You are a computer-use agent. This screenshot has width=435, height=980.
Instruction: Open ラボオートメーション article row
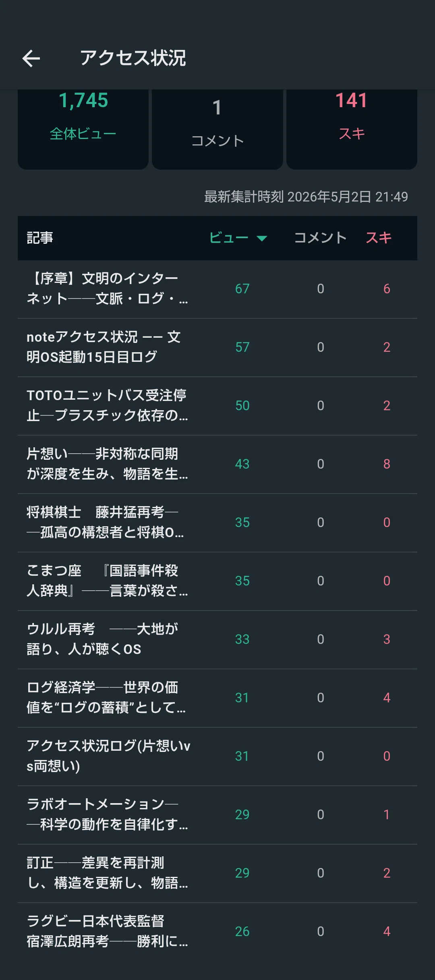pyautogui.click(x=217, y=815)
